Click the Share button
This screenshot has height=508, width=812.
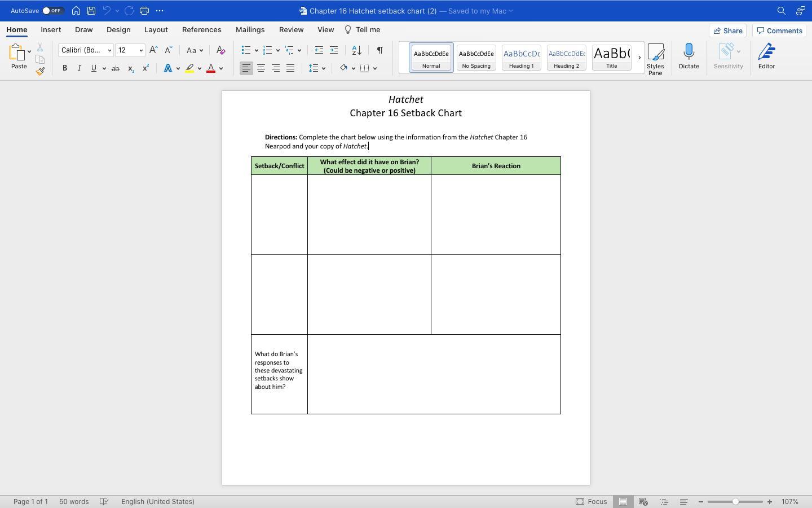click(x=727, y=30)
